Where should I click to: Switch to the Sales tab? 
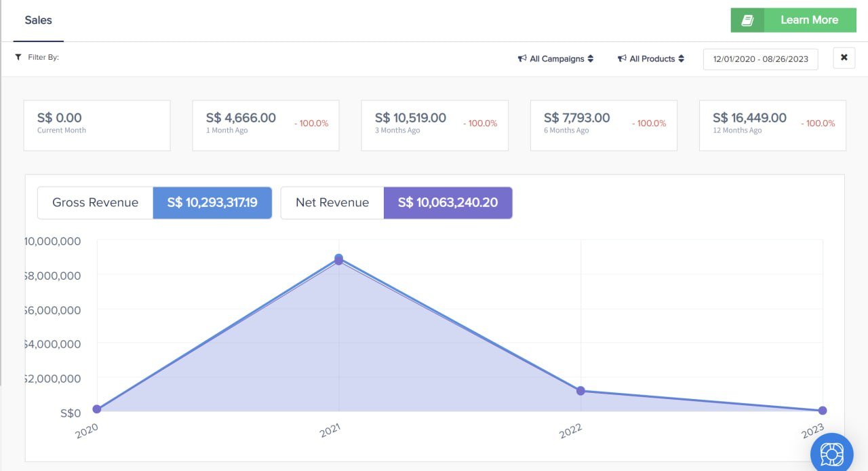click(x=38, y=20)
